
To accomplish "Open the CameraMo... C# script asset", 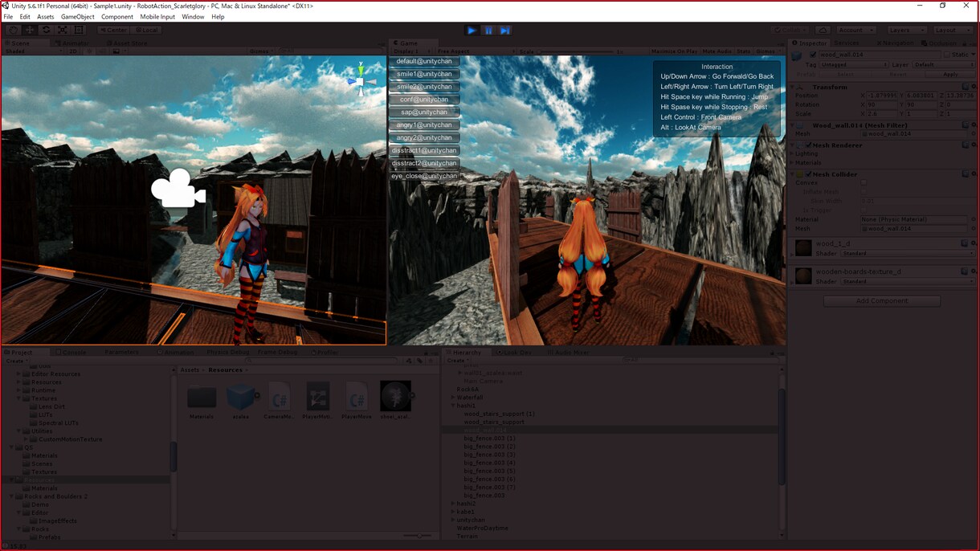I will pos(279,396).
